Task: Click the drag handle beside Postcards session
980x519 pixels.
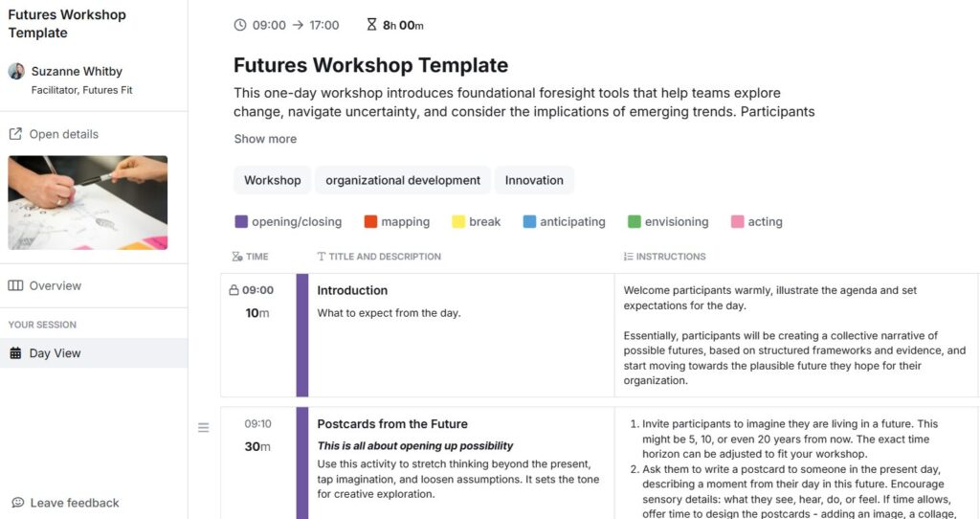Action: (x=203, y=428)
